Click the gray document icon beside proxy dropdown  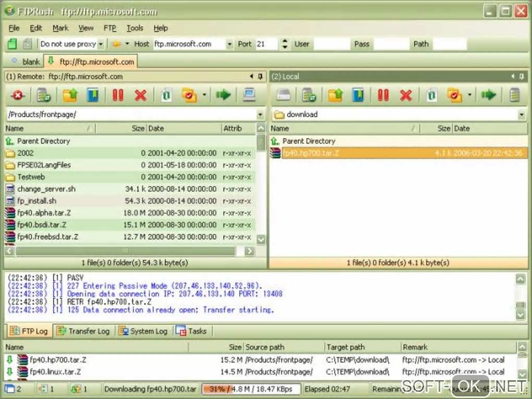click(28, 44)
